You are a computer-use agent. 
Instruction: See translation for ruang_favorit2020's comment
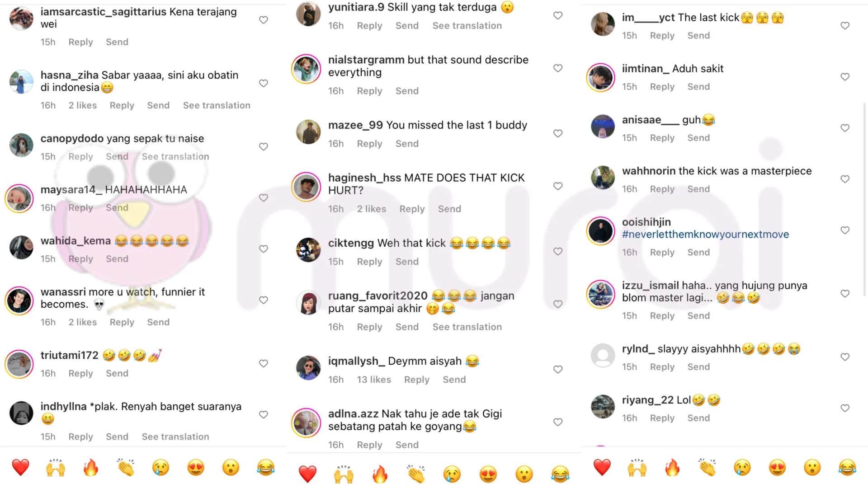click(x=467, y=327)
